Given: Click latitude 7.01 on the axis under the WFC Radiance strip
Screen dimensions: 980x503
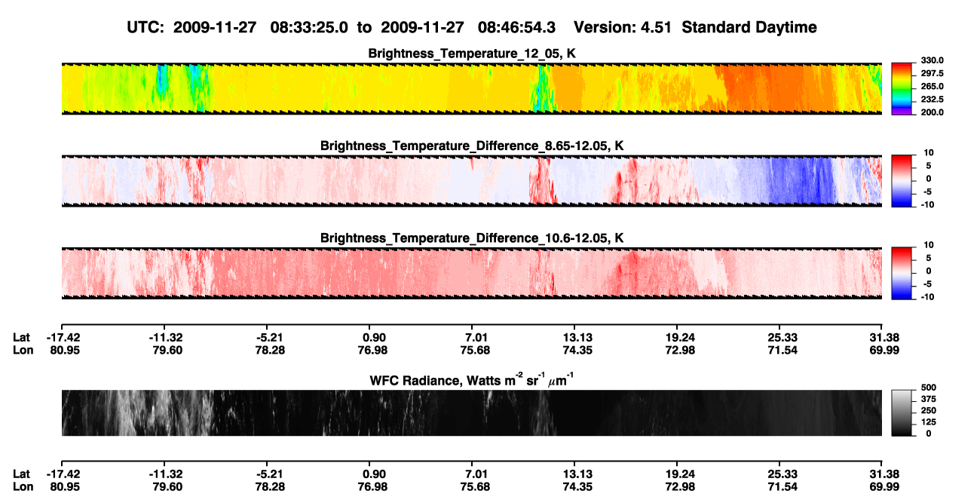Looking at the screenshot, I should (x=471, y=474).
